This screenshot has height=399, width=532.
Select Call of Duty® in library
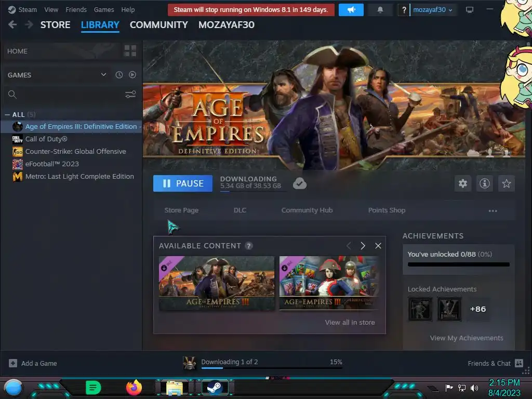tap(71, 139)
